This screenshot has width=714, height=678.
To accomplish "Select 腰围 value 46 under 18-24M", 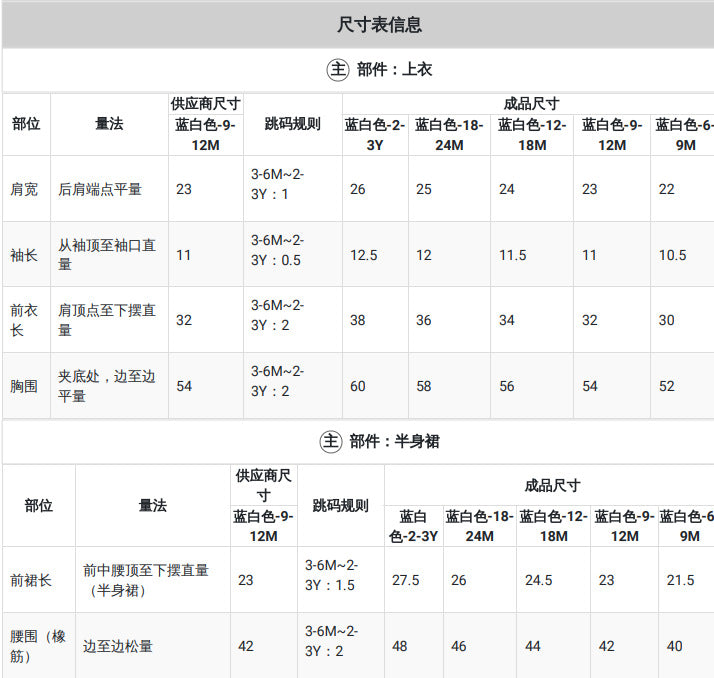I will [459, 646].
